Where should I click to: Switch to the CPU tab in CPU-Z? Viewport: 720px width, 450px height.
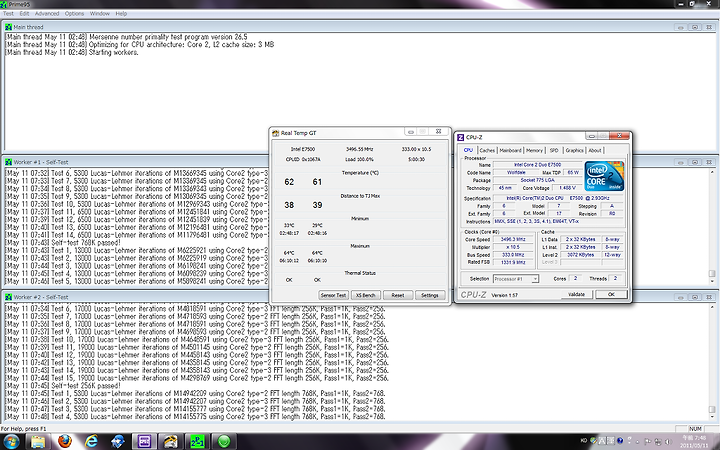(468, 150)
